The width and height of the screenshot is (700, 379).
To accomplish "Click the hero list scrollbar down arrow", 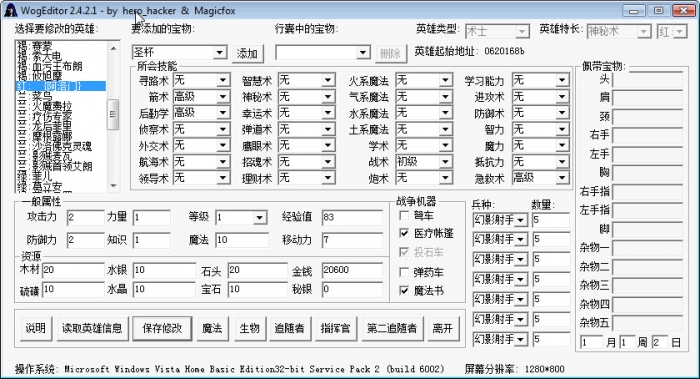I will pos(113,186).
